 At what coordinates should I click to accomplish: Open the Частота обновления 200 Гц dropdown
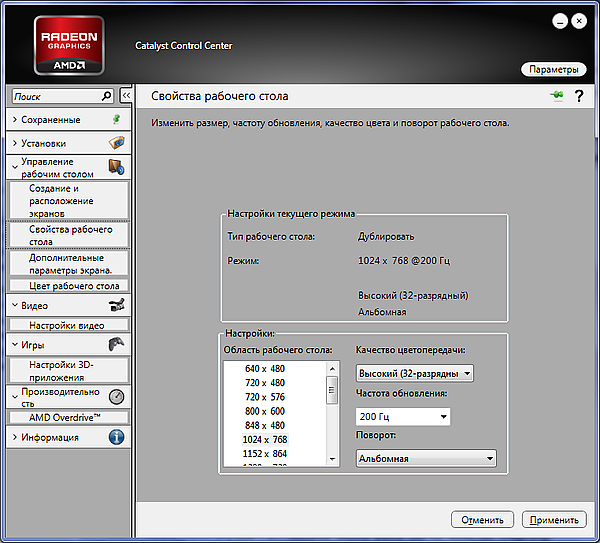pyautogui.click(x=403, y=416)
